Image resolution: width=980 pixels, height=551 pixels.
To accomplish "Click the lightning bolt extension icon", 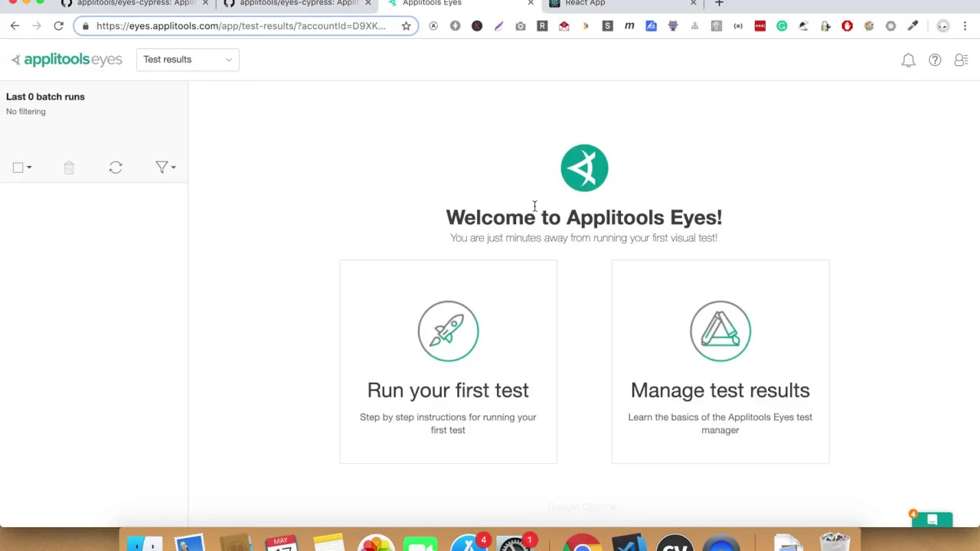I will 455,26.
